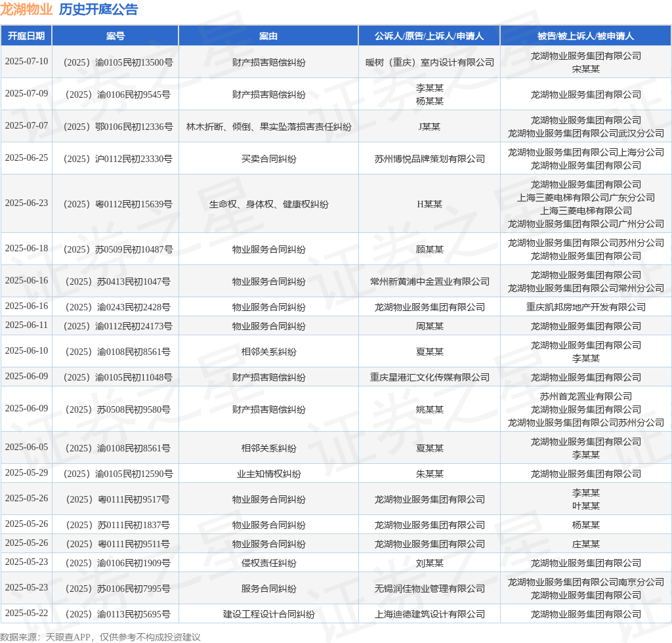Select the cause 服务合同纠纷
Screen dimensions: 672x643
(x=268, y=589)
